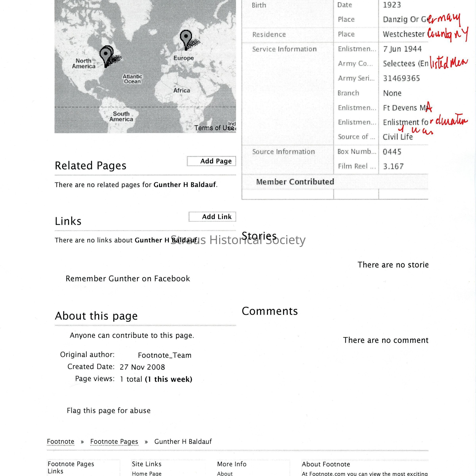Click the Service Information row label
This screenshot has height=476, width=476.
point(284,49)
